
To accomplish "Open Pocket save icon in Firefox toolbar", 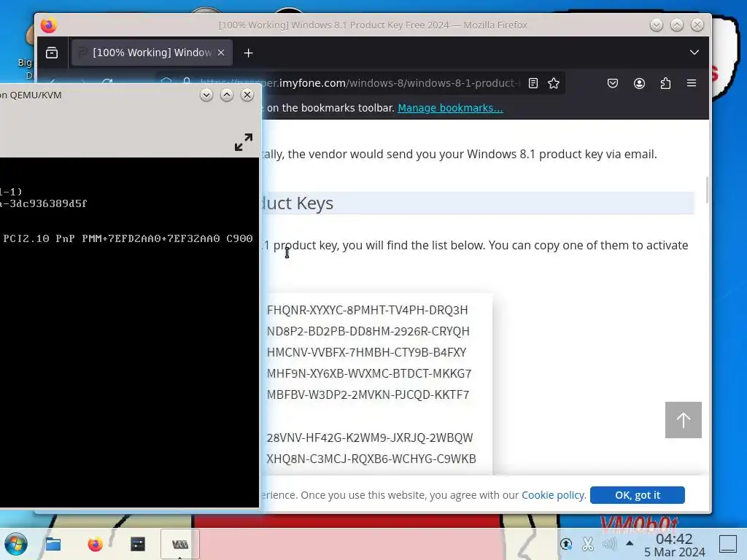I will click(613, 83).
